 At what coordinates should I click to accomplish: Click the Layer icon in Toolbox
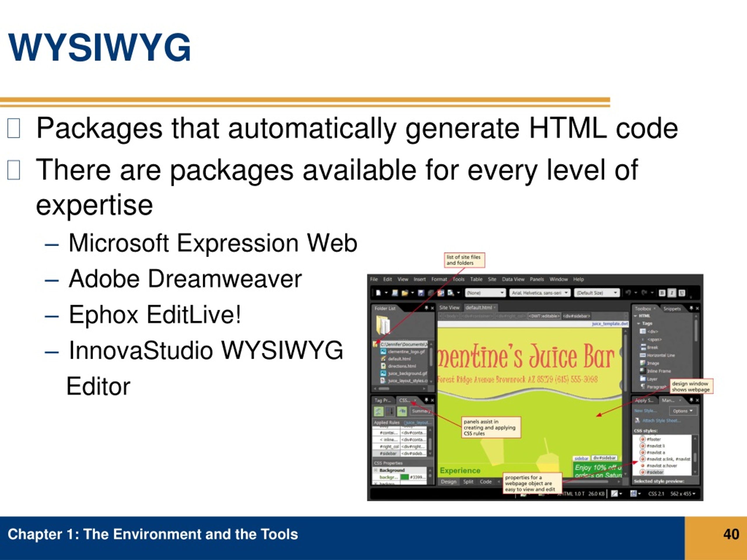pos(643,378)
